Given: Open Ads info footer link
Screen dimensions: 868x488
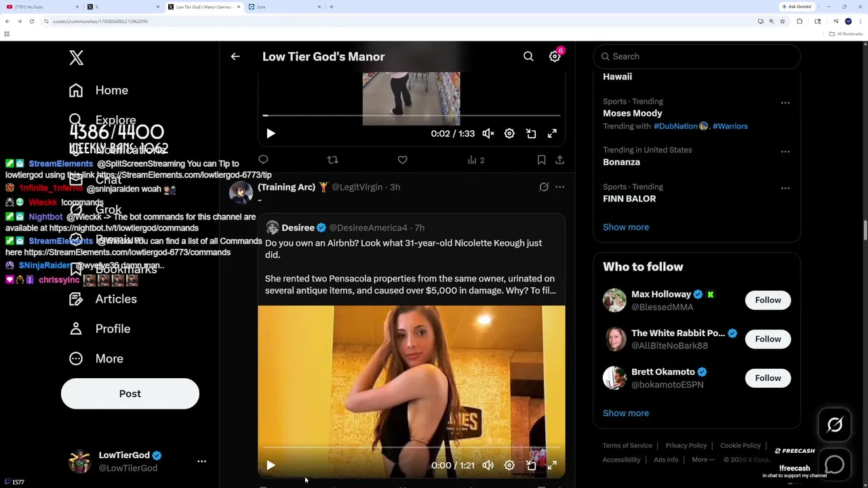Looking at the screenshot, I should coord(666,460).
